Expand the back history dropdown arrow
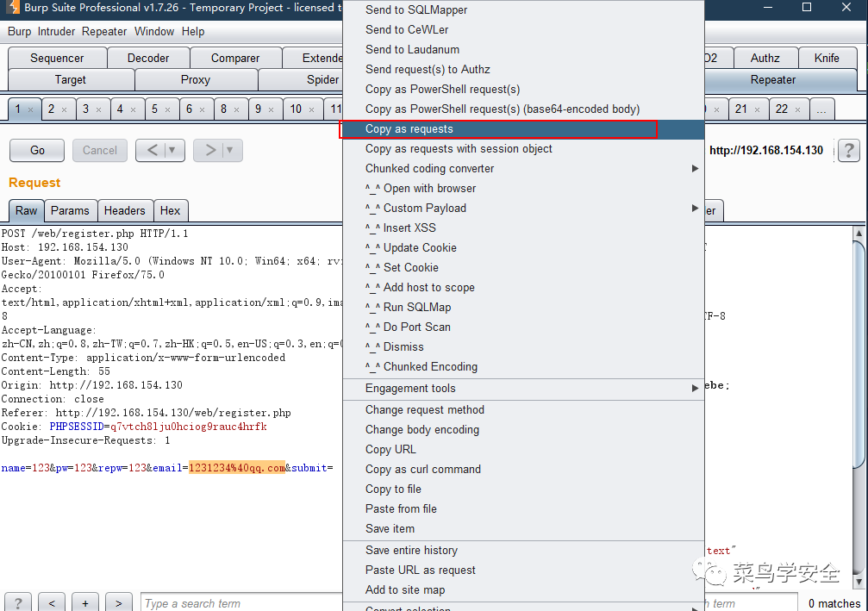Viewport: 868px width, 611px height. 172,150
